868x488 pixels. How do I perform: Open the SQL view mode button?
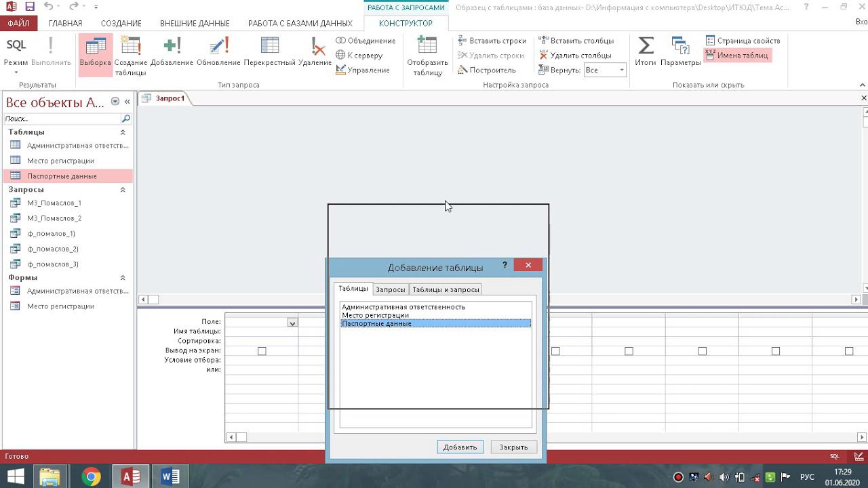click(x=16, y=45)
